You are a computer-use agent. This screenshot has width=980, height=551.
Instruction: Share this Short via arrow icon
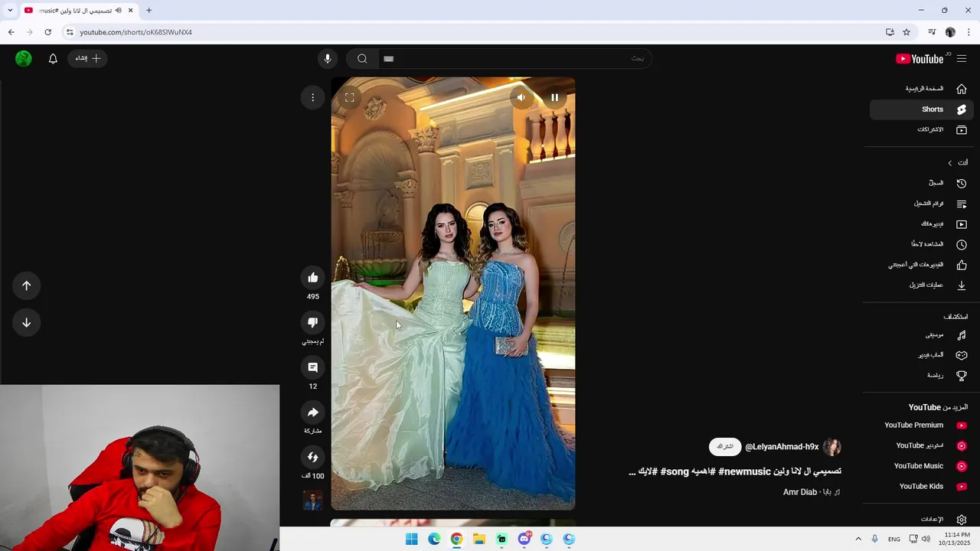(312, 412)
